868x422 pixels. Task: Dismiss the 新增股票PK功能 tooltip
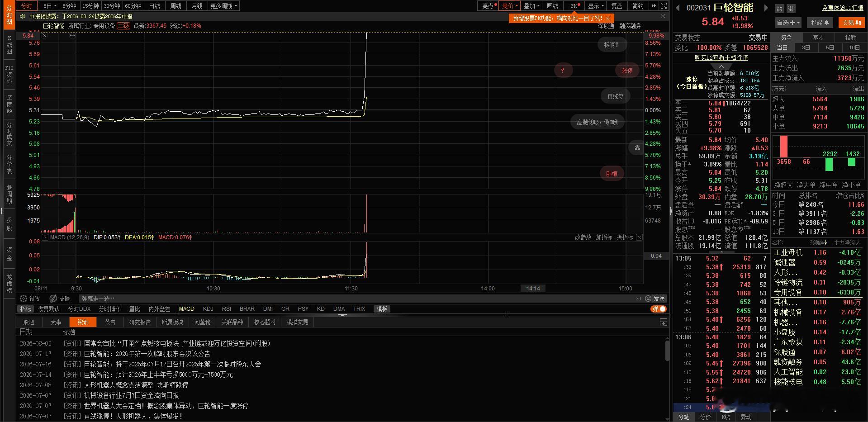(x=608, y=18)
